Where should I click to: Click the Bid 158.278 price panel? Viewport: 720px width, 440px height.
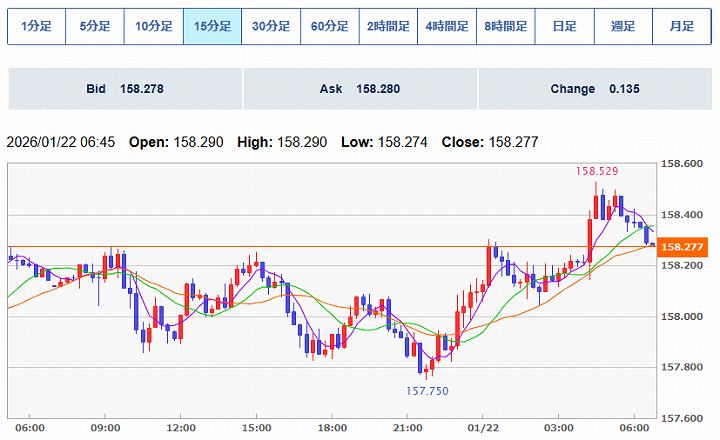click(125, 89)
